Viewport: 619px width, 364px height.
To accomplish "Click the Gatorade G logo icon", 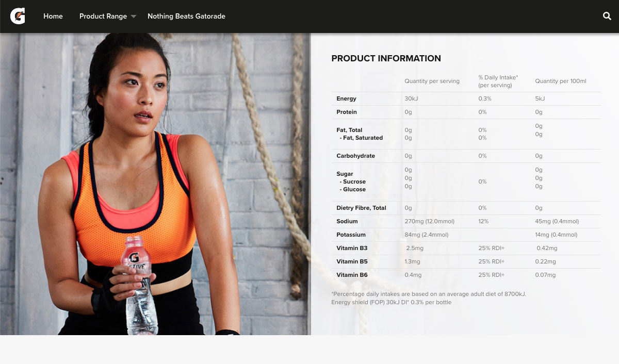I will (x=18, y=16).
